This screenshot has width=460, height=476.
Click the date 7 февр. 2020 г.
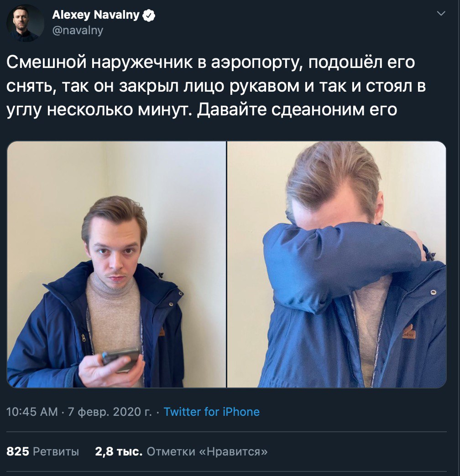[x=110, y=412]
